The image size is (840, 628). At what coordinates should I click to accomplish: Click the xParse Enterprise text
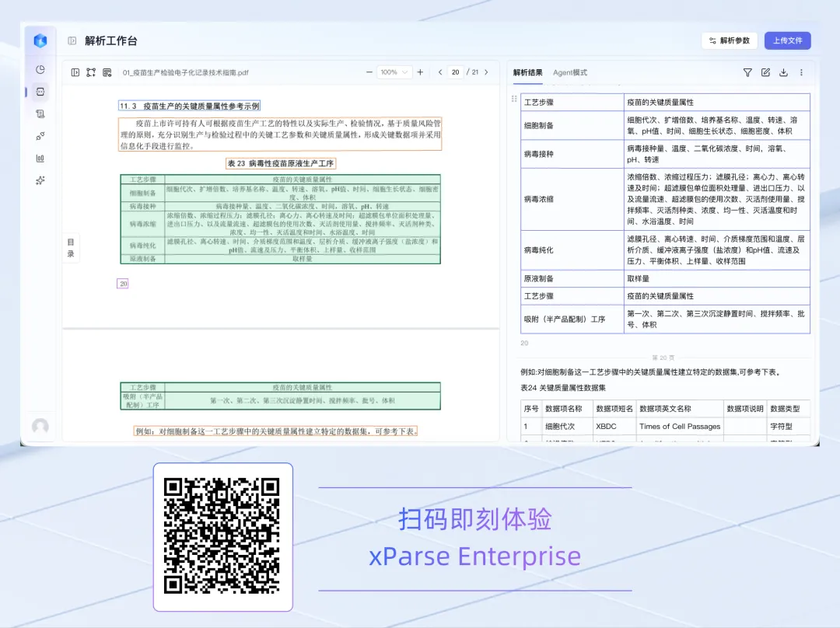474,556
